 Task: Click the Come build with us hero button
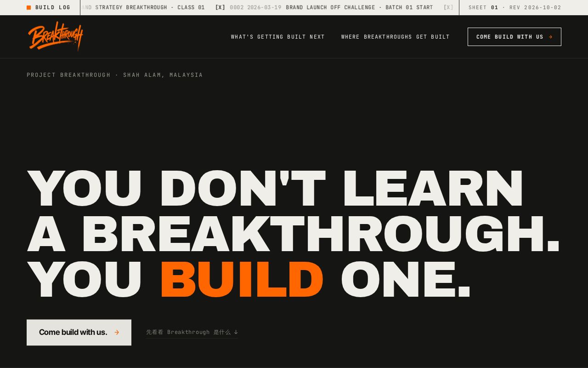click(x=79, y=332)
